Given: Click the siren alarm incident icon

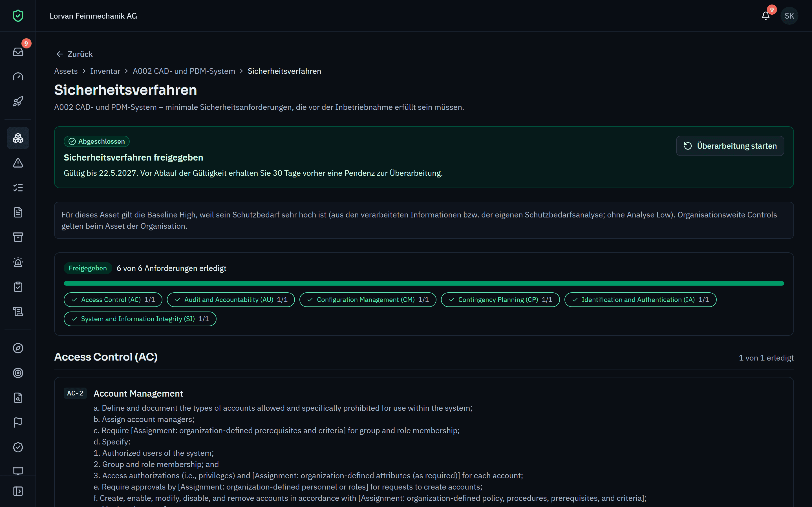Looking at the screenshot, I should coord(18,262).
